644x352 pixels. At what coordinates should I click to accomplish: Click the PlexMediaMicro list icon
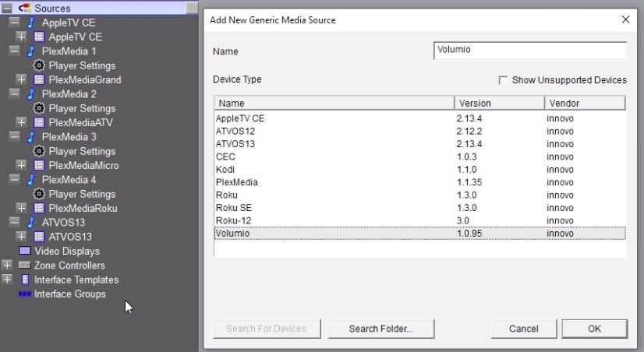click(x=39, y=165)
